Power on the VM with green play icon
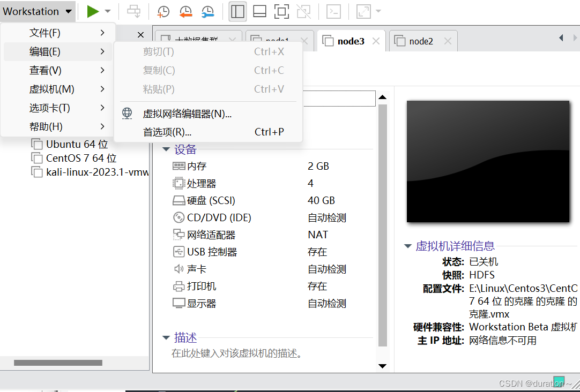Viewport: 580px width, 392px height. (x=92, y=11)
